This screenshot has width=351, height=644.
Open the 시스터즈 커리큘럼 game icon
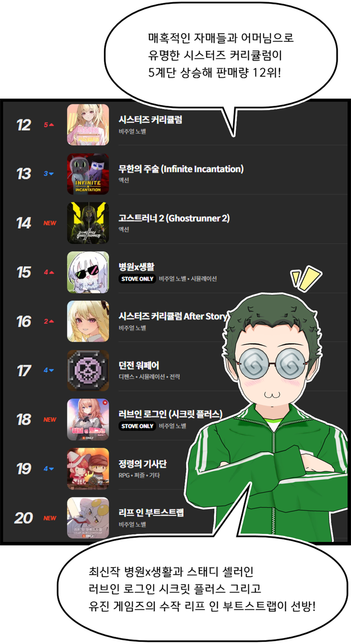pos(88,125)
